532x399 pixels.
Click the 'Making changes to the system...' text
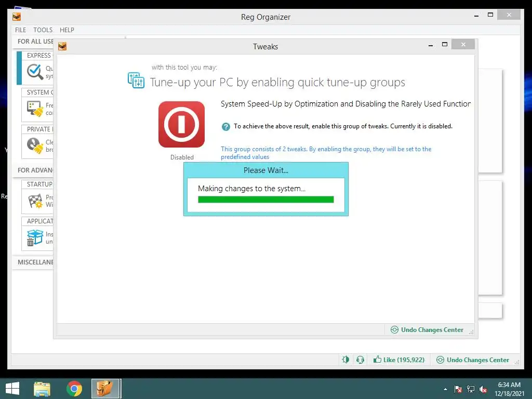click(251, 189)
